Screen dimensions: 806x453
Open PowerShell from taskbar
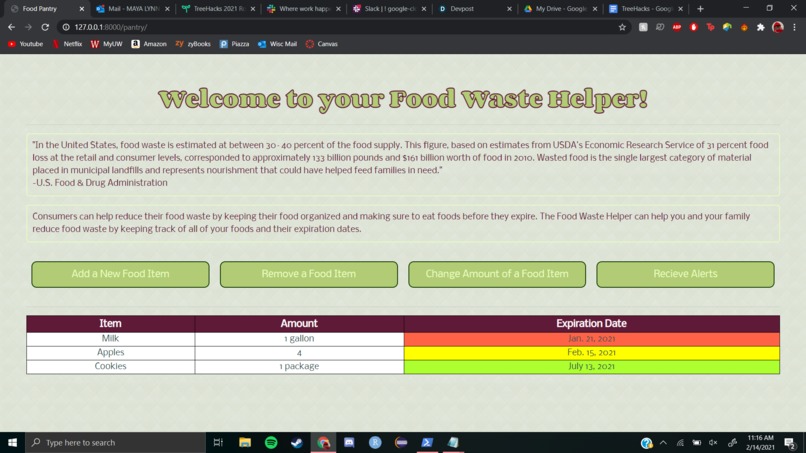pos(427,442)
